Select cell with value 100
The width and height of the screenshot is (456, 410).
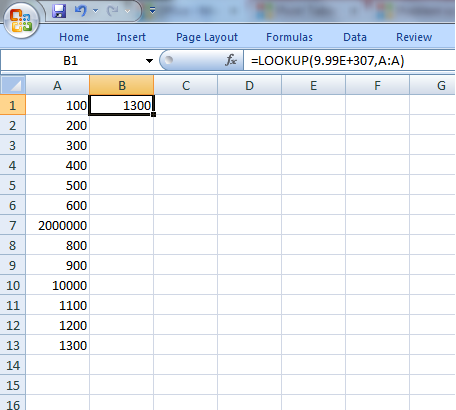(x=57, y=105)
